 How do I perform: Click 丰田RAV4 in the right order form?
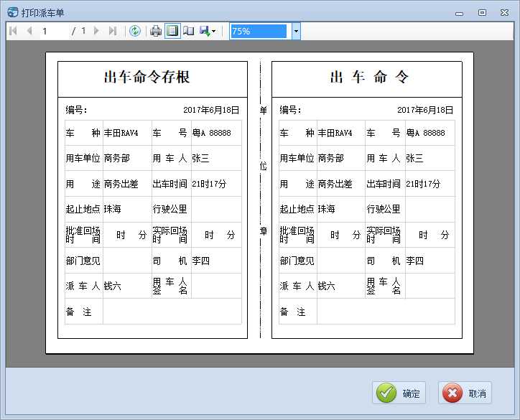point(335,133)
